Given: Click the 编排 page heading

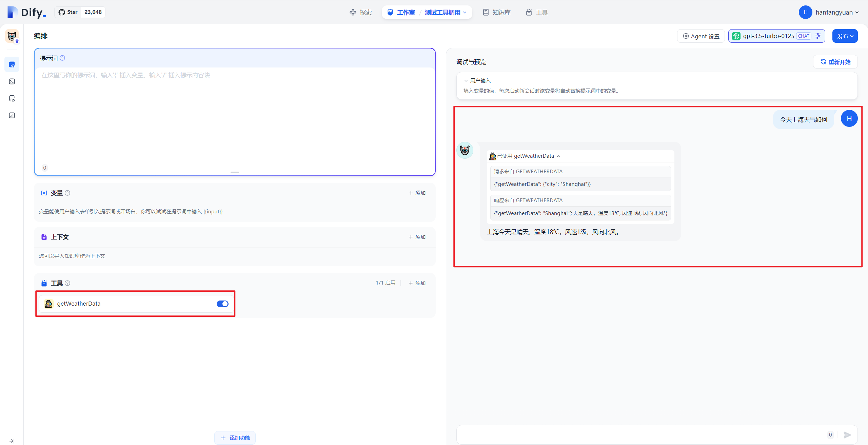Looking at the screenshot, I should 41,36.
